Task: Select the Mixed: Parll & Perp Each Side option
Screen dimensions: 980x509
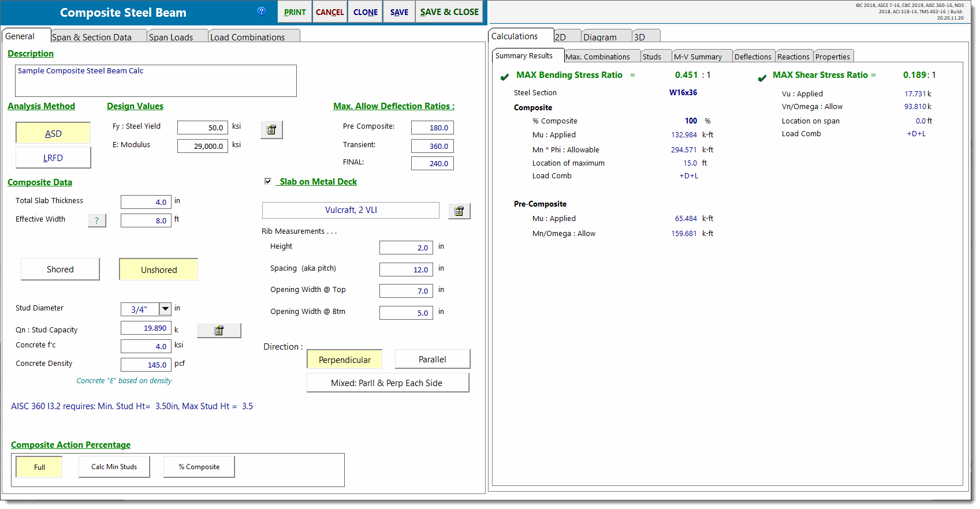Action: [x=387, y=383]
